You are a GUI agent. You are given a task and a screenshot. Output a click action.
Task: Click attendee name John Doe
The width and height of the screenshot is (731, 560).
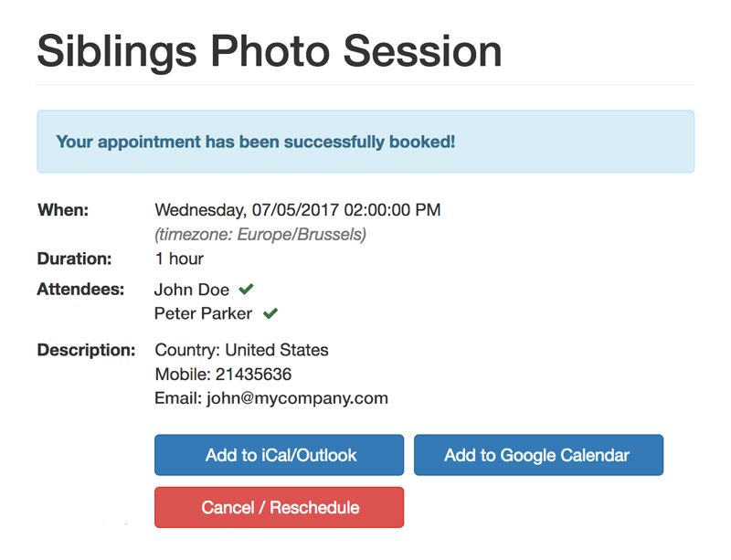point(192,290)
